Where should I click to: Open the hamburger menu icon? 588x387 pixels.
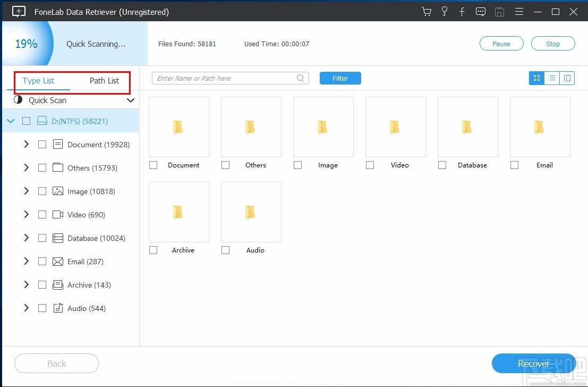(519, 12)
